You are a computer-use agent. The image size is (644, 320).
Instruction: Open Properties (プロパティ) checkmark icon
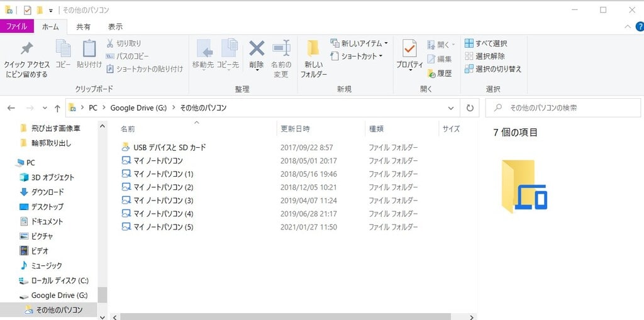pyautogui.click(x=409, y=48)
